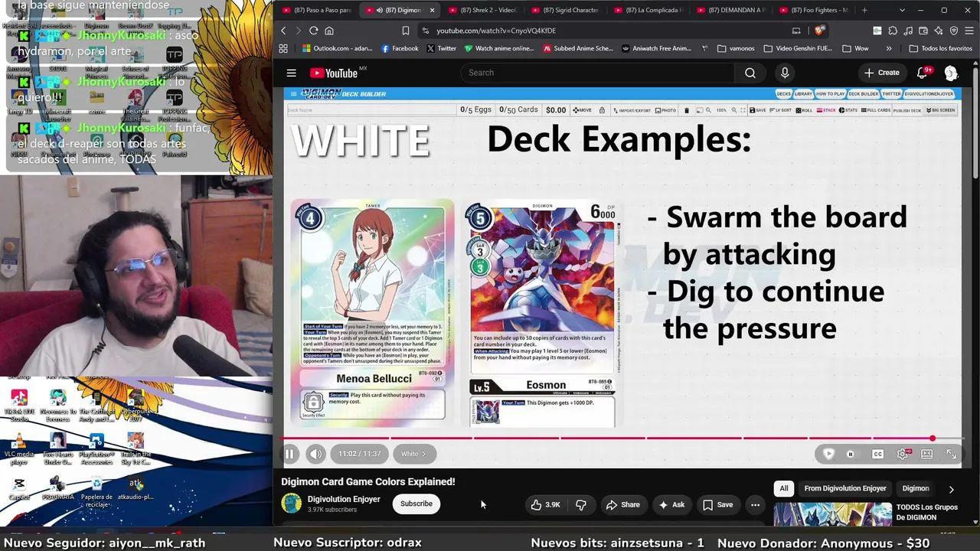
Task: Save the video to a playlist
Action: [717, 504]
